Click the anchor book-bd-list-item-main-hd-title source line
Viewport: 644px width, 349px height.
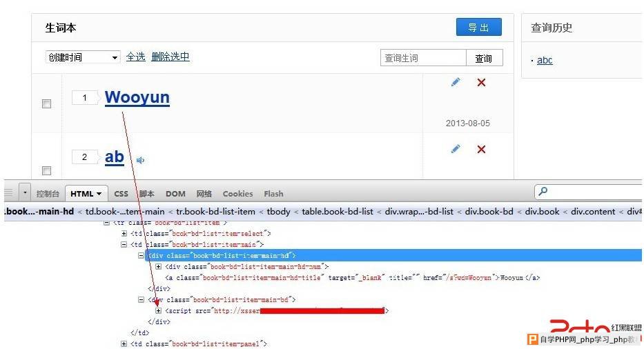(x=353, y=277)
